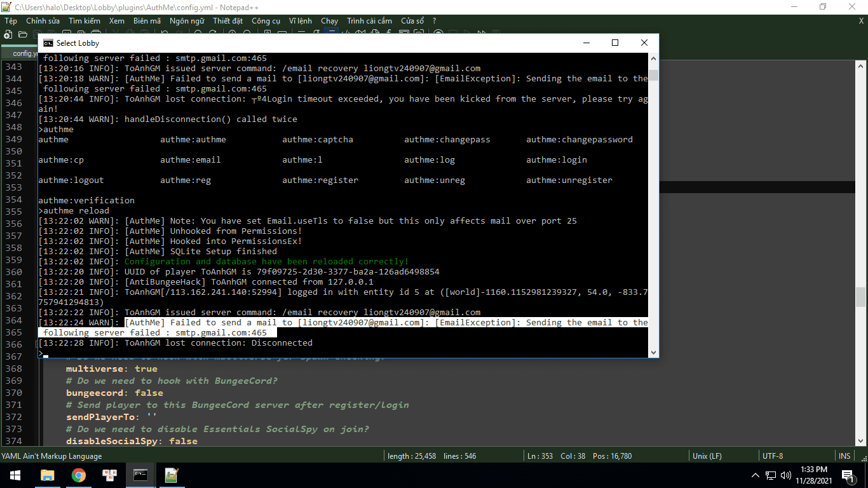Click the New file toolbar icon
The width and height of the screenshot is (868, 488).
pos(8,34)
